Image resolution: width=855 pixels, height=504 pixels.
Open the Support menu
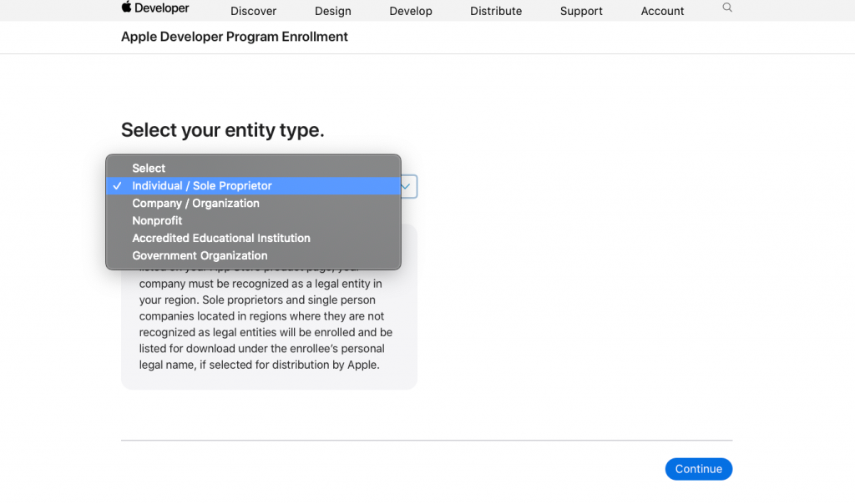tap(581, 11)
